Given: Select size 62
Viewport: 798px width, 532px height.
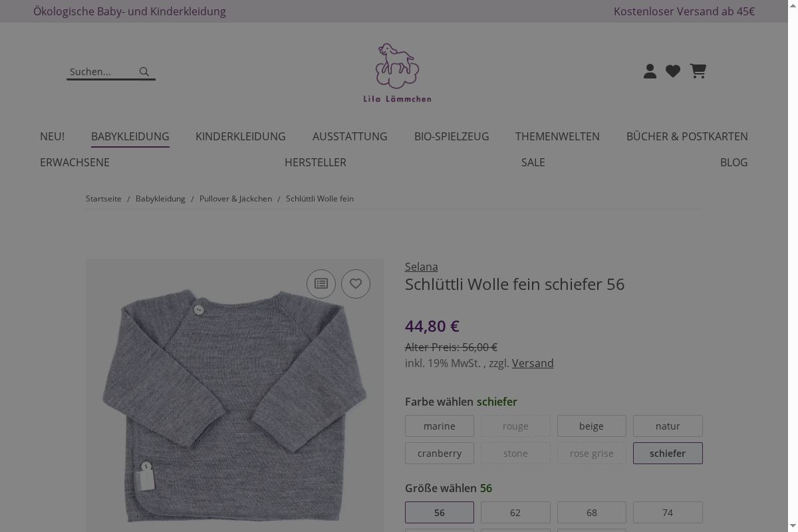Looking at the screenshot, I should [x=515, y=513].
